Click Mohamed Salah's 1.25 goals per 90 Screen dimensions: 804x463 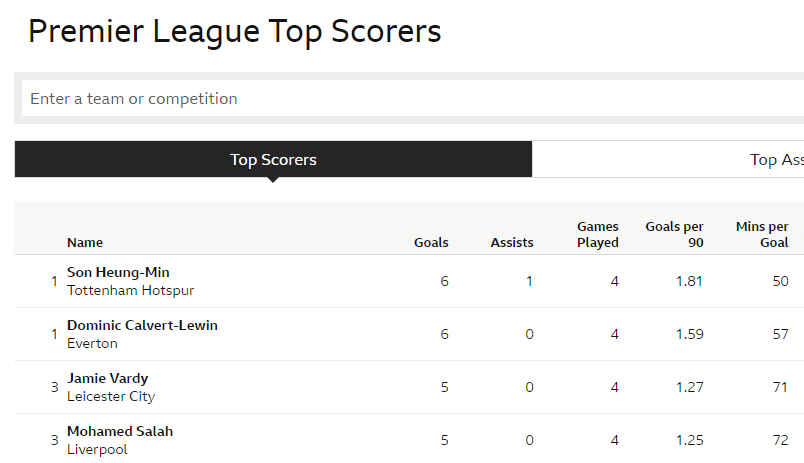(690, 440)
